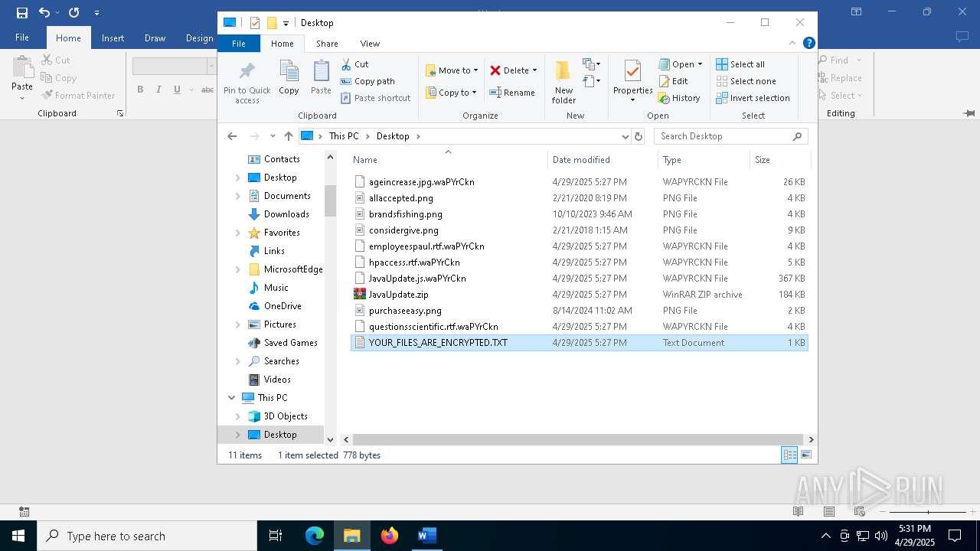The height and width of the screenshot is (551, 980).
Task: Click Word Undo icon
Action: click(x=44, y=12)
